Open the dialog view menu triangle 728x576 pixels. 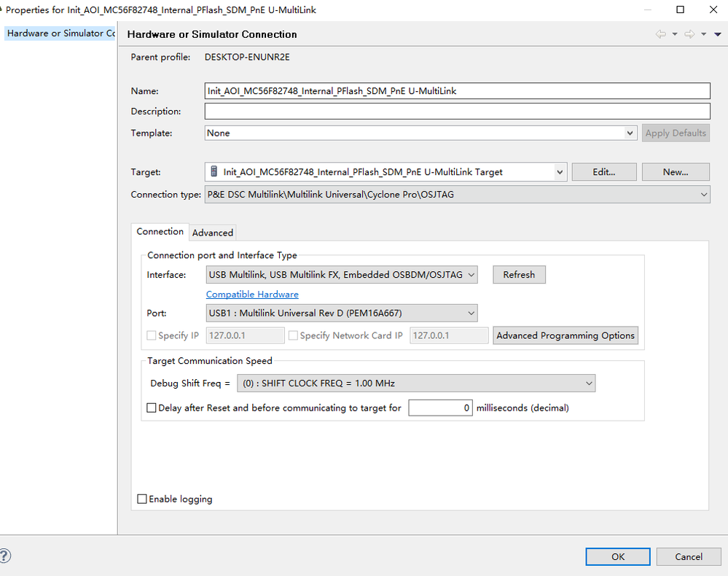pyautogui.click(x=717, y=34)
